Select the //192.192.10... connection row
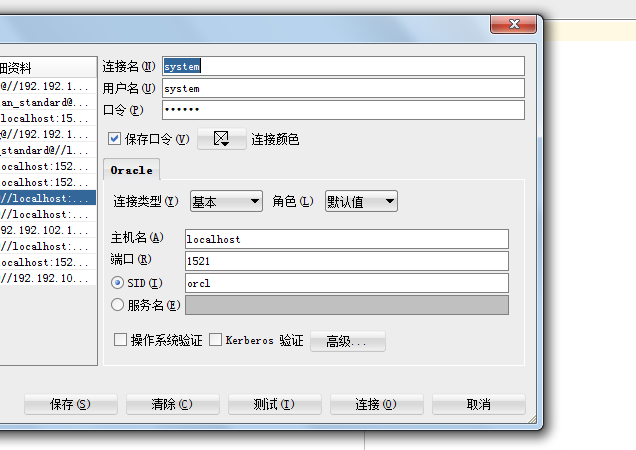 [48, 278]
